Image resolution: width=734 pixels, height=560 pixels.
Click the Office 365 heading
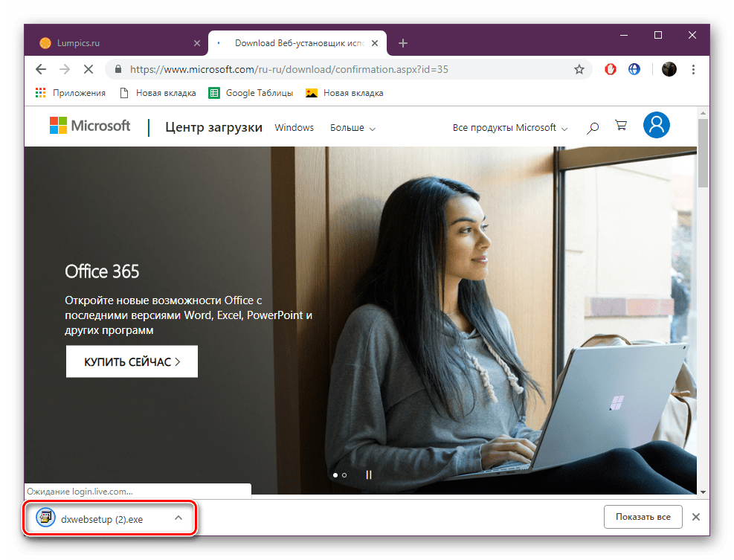pyautogui.click(x=102, y=271)
